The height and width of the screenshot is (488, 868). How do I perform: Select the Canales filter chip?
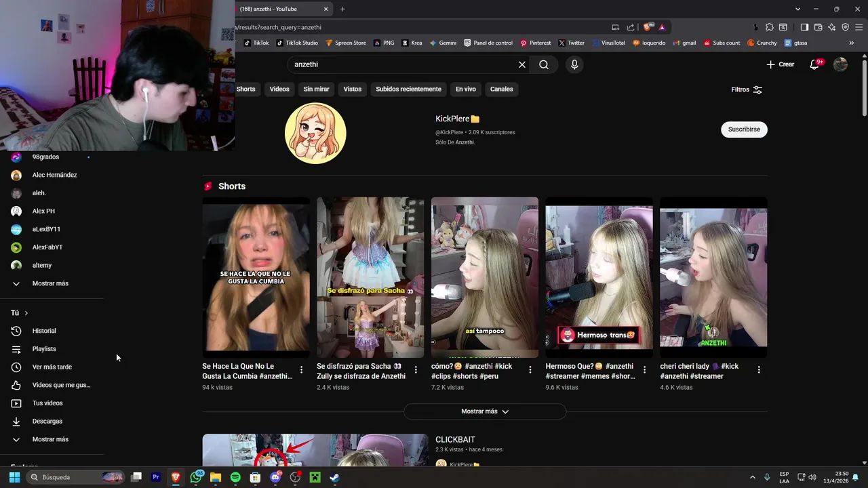point(502,89)
